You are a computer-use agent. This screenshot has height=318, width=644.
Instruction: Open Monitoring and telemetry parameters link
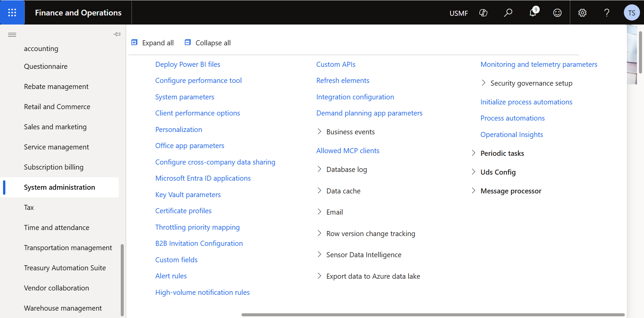[539, 64]
